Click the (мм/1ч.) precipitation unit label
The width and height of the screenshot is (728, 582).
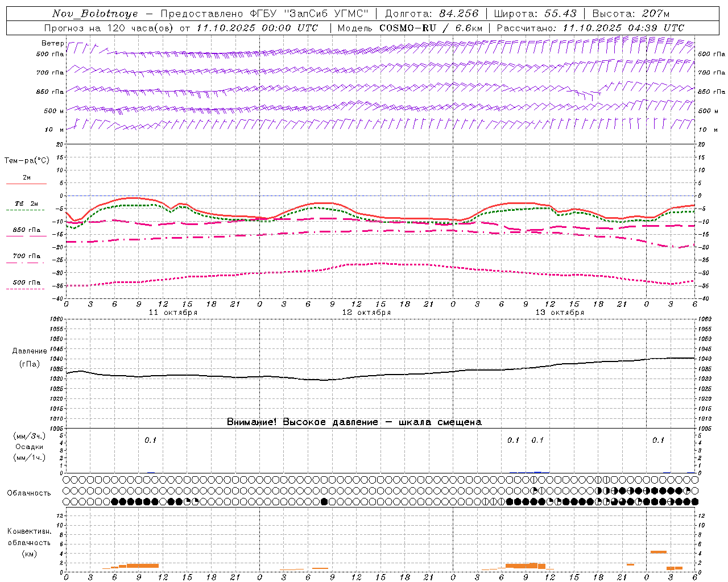tap(30, 458)
